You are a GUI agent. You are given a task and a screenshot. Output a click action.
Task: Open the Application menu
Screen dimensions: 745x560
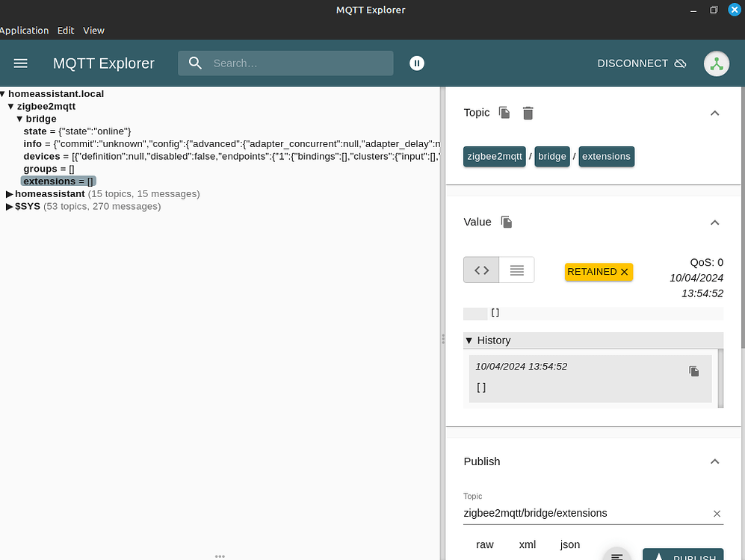(24, 31)
